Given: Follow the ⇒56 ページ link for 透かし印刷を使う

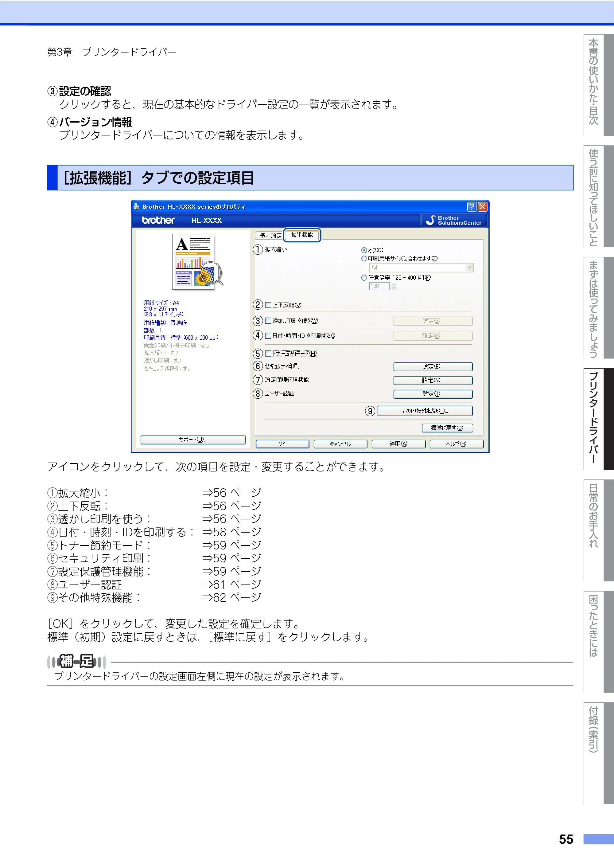Looking at the screenshot, I should [x=231, y=518].
